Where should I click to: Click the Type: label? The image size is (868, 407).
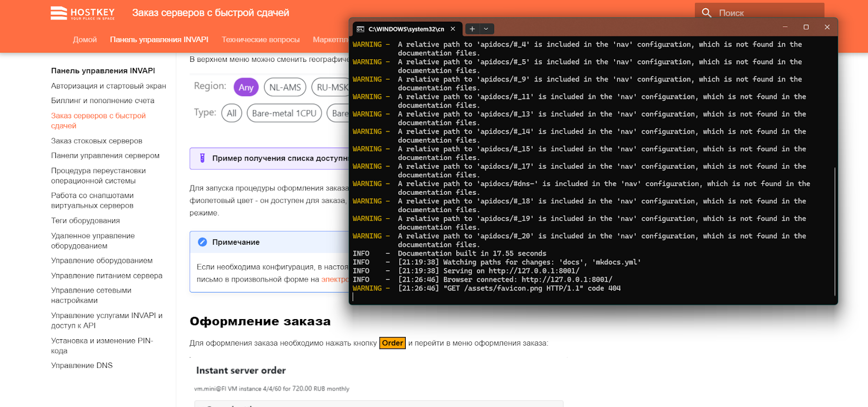click(205, 112)
